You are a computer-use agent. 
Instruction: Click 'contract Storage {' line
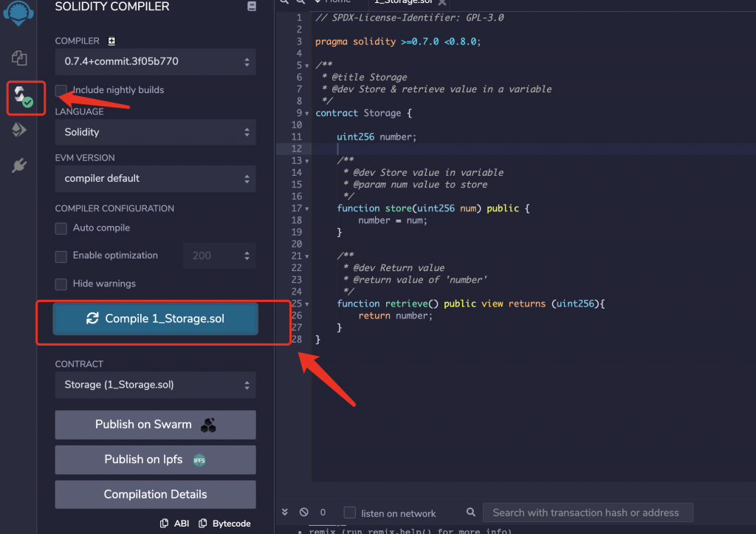click(363, 113)
